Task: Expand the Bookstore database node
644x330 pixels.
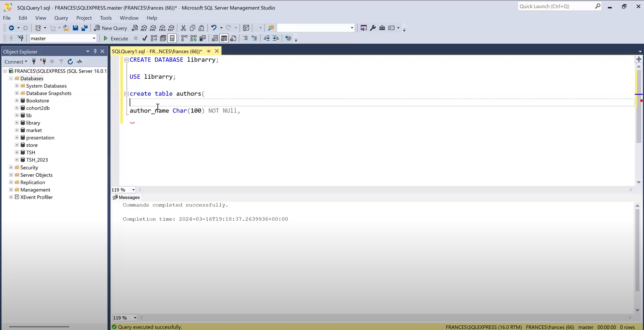Action: [17, 100]
